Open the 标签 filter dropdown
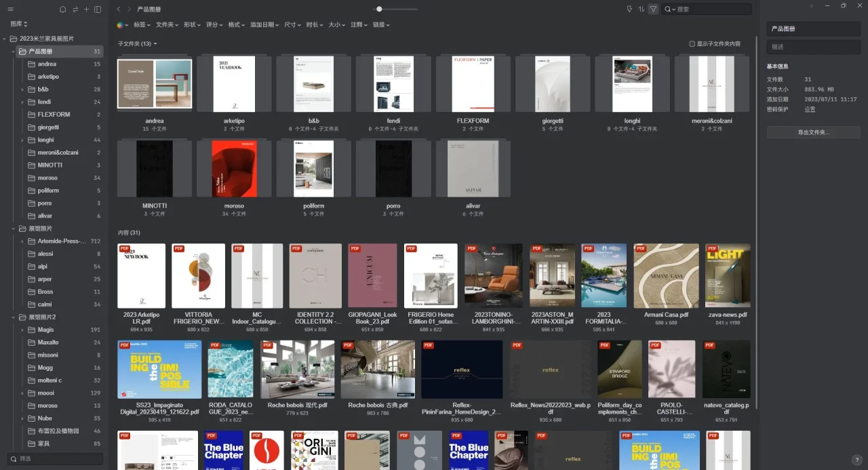Viewport: 868px width, 470px height. 142,25
